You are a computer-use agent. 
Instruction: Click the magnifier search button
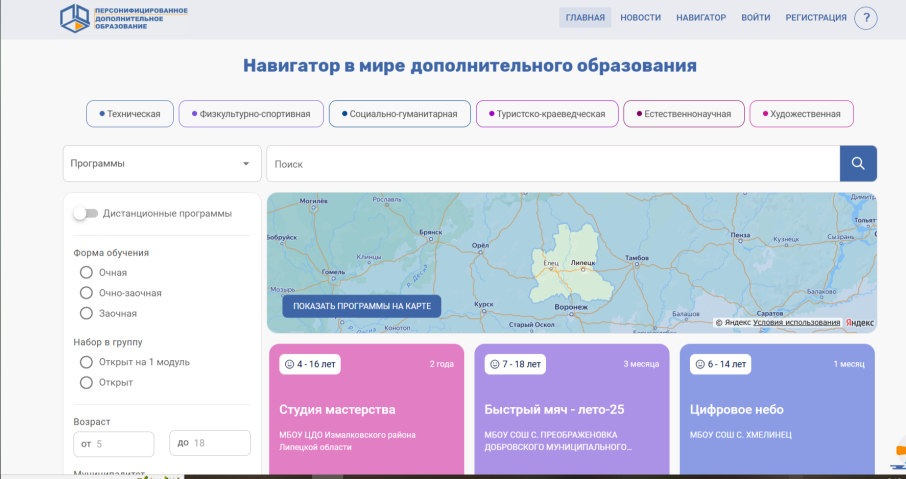tap(858, 164)
